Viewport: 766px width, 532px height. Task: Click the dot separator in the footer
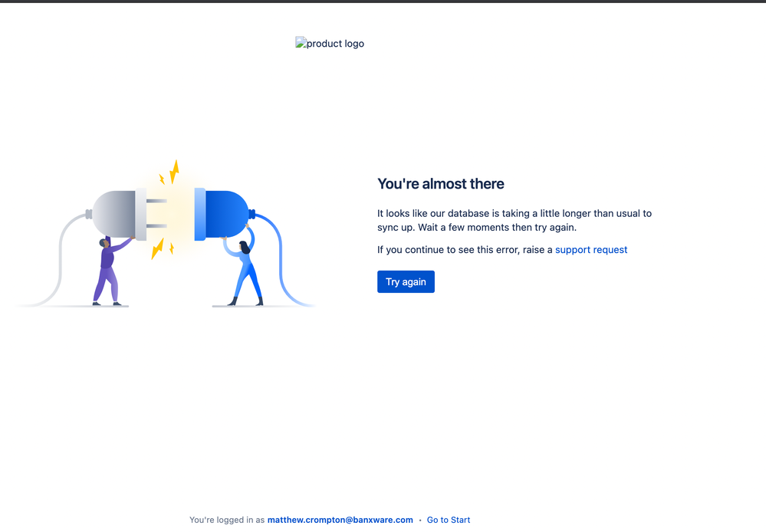(x=419, y=520)
